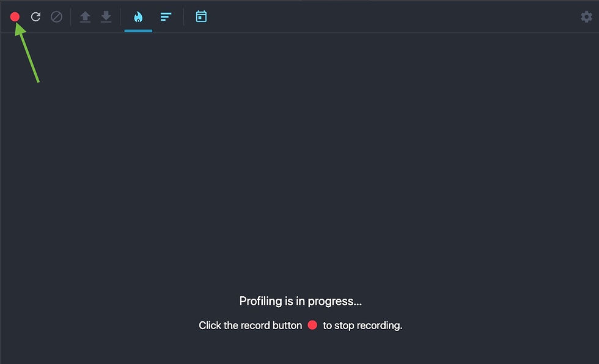This screenshot has width=599, height=364.
Task: Select the crossed-circle icon next to reload
Action: (x=56, y=16)
